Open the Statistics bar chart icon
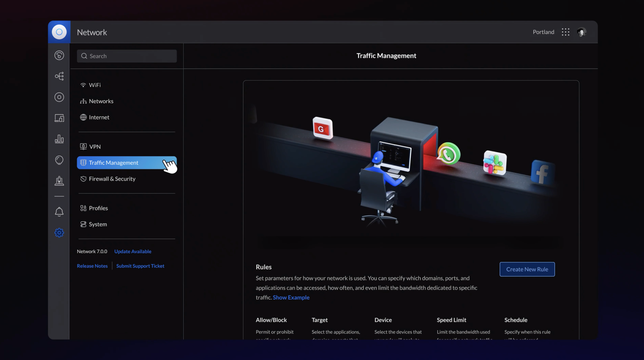 click(x=59, y=139)
